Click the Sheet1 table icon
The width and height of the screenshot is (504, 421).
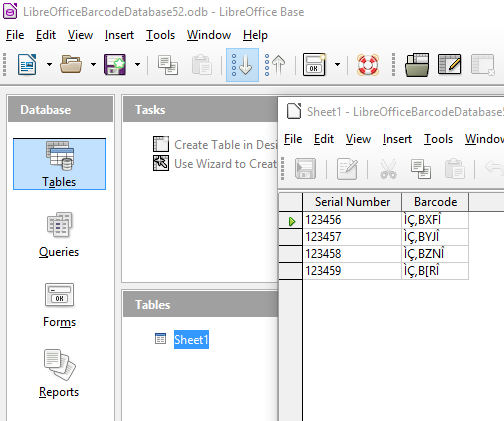pos(160,338)
